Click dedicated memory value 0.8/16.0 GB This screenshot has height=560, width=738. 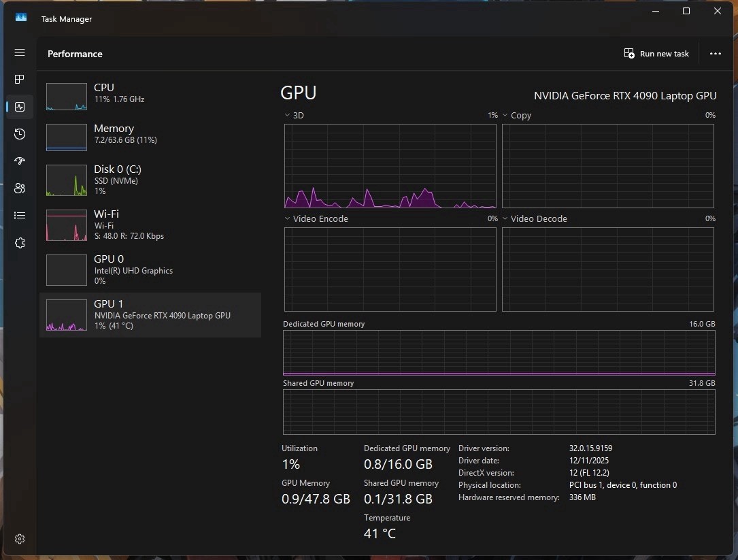[x=398, y=464]
